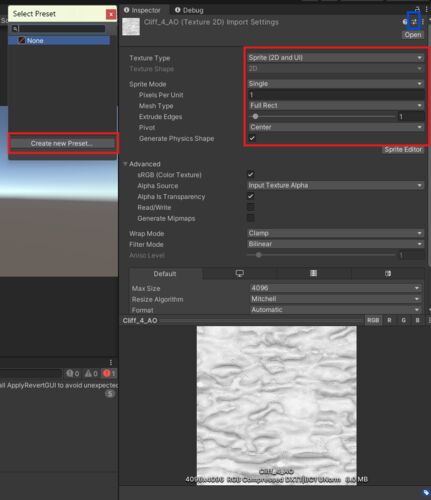The width and height of the screenshot is (431, 500).
Task: Click Create new Preset button
Action: click(62, 143)
